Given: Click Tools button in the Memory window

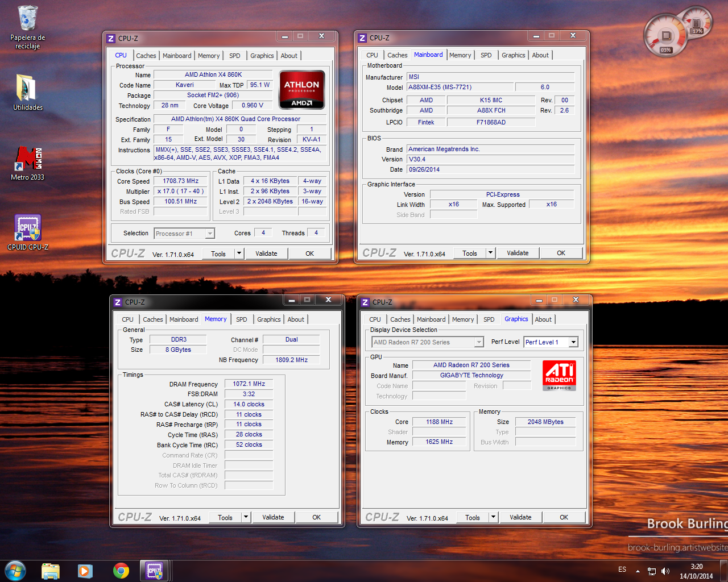Looking at the screenshot, I should 225,517.
